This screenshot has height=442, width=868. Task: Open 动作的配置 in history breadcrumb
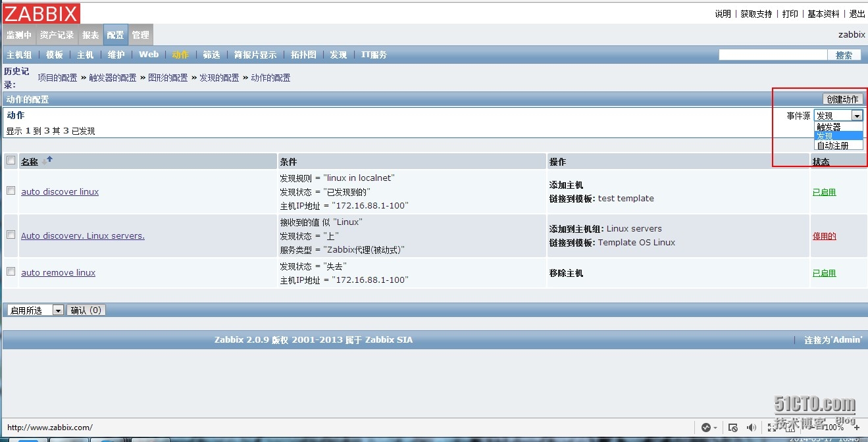270,78
